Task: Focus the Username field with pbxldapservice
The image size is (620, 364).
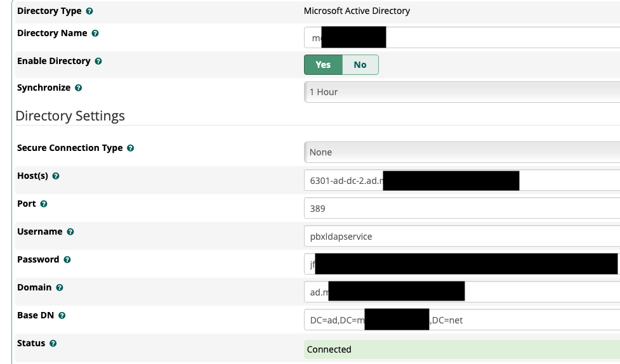Action: coord(461,237)
